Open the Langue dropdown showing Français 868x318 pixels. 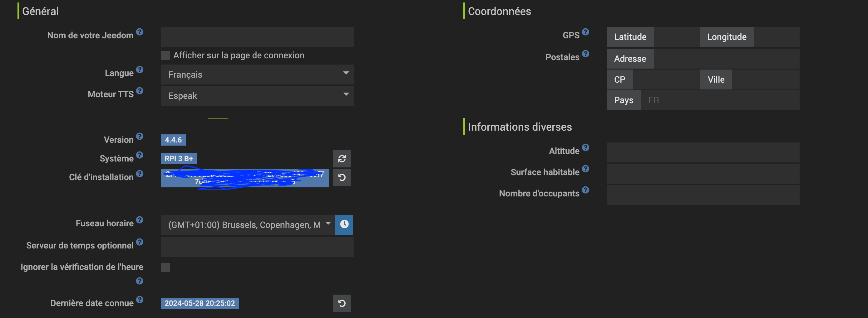tap(257, 75)
